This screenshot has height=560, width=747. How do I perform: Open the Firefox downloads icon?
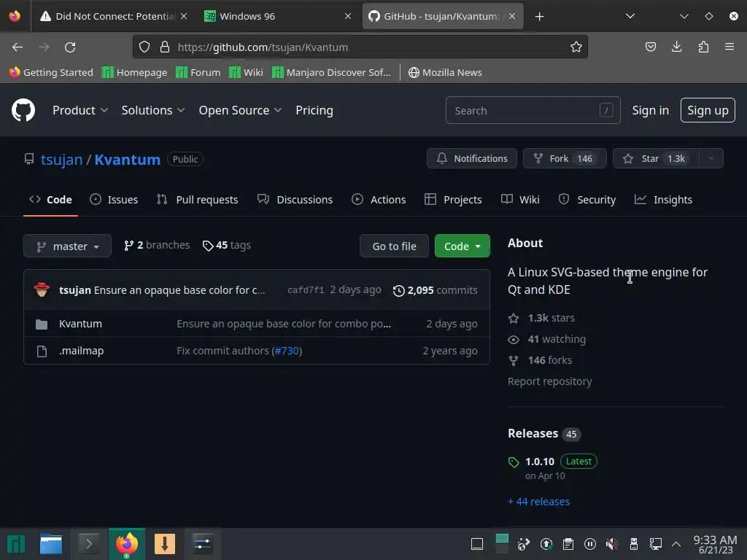point(676,47)
